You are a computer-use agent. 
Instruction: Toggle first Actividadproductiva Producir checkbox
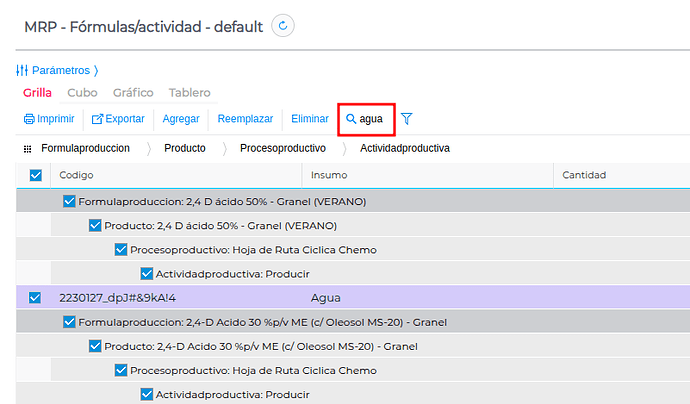(147, 274)
